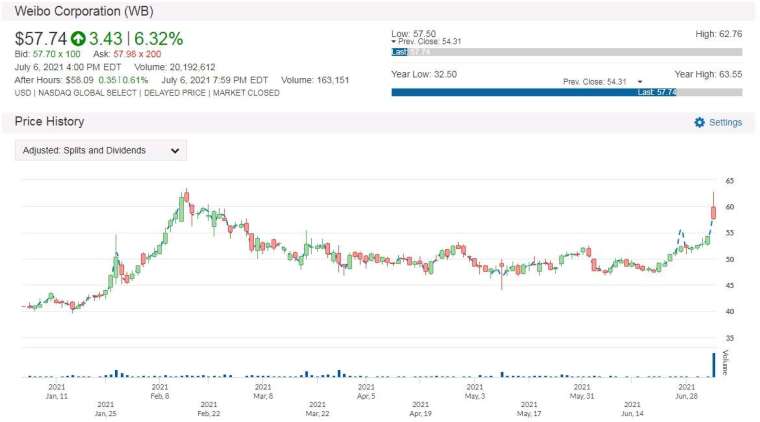Click the 2021 Jan, 25 date axis label
This screenshot has height=422, width=760.
click(x=106, y=409)
